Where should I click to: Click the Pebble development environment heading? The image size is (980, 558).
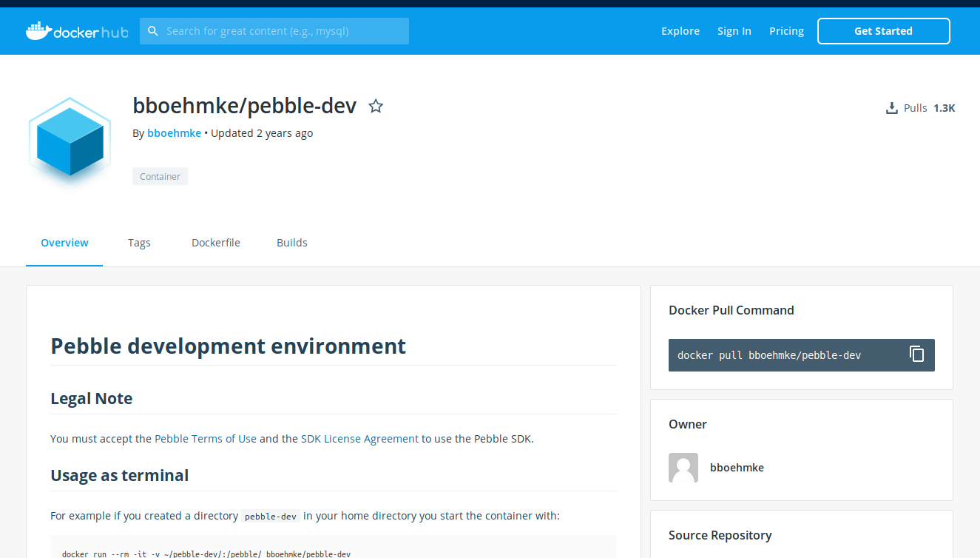click(228, 346)
